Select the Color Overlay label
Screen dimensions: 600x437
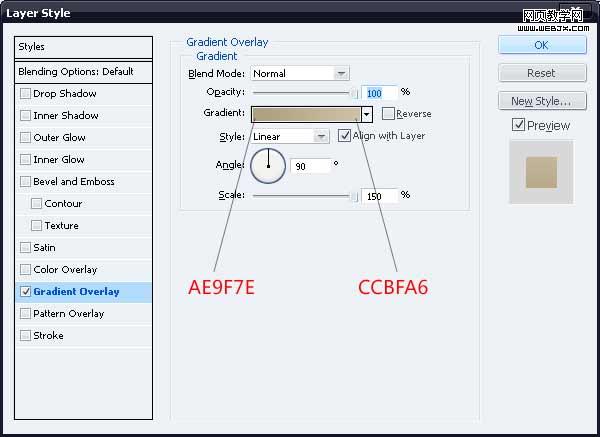[x=65, y=270]
